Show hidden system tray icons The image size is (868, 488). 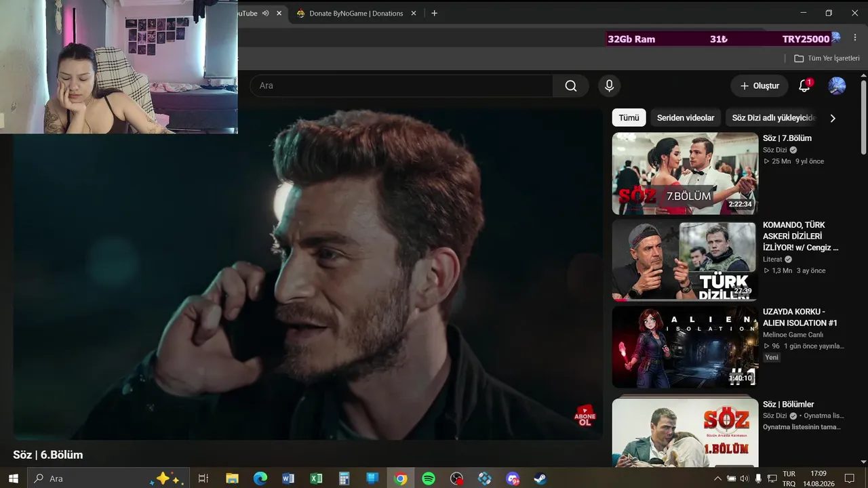click(x=717, y=479)
